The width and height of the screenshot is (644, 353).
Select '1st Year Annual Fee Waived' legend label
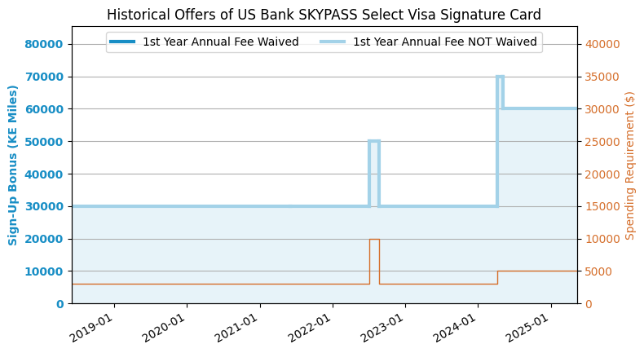(x=221, y=42)
